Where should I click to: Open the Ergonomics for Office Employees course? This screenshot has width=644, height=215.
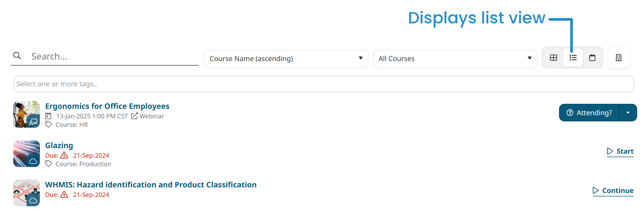coord(107,106)
